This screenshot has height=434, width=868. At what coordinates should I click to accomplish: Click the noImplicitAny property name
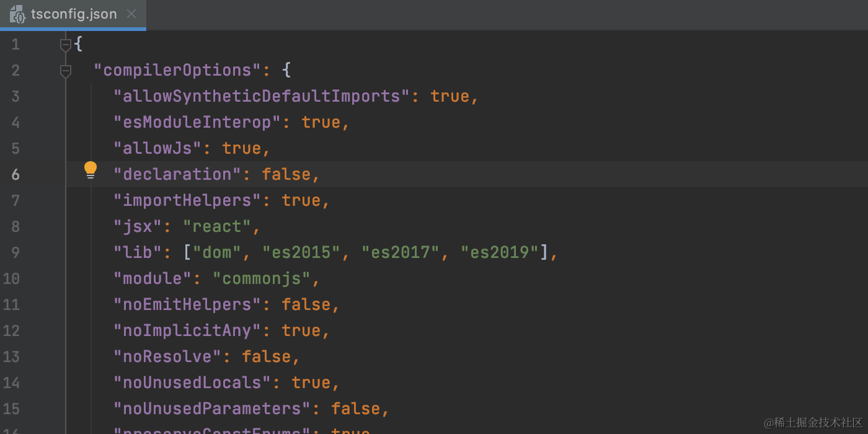click(x=186, y=330)
